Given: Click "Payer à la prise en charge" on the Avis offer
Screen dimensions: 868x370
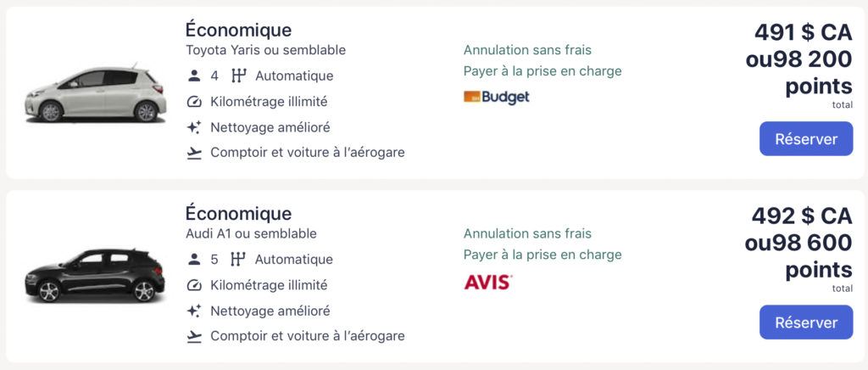Looking at the screenshot, I should 542,255.
